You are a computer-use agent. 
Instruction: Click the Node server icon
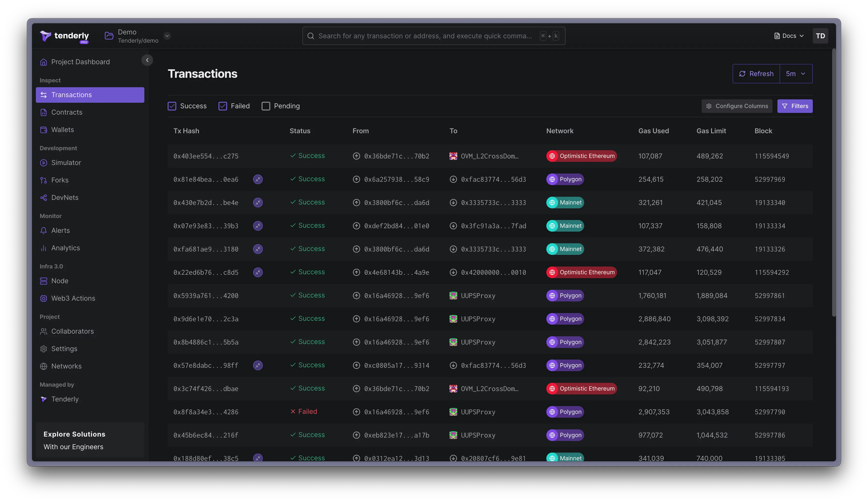43,281
